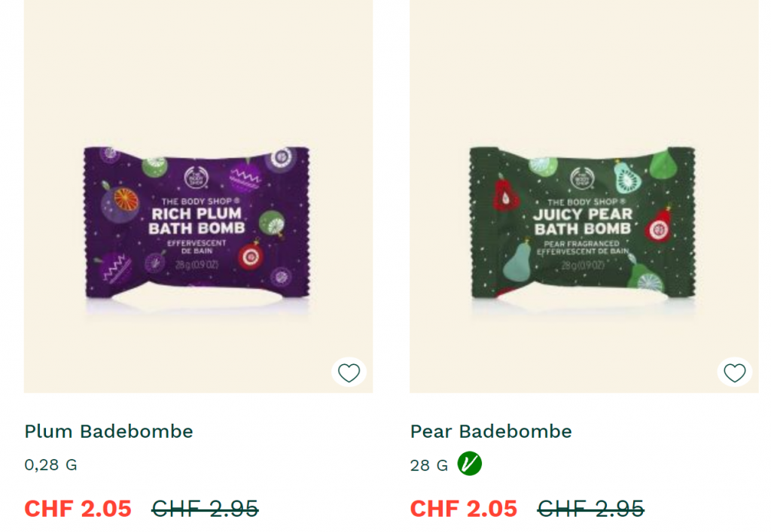Add Pear Badebombe to wishlist heart
771x532 pixels.
735,372
